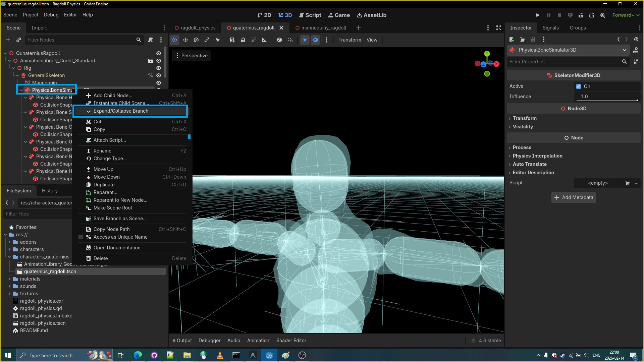This screenshot has height=362, width=644.
Task: Toggle visibility of GeneralSkeleton node
Action: point(159,75)
